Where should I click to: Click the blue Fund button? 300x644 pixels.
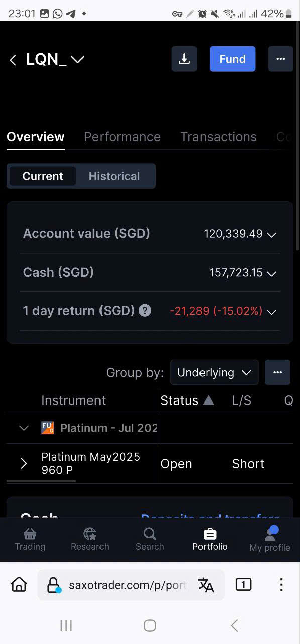[x=233, y=59]
